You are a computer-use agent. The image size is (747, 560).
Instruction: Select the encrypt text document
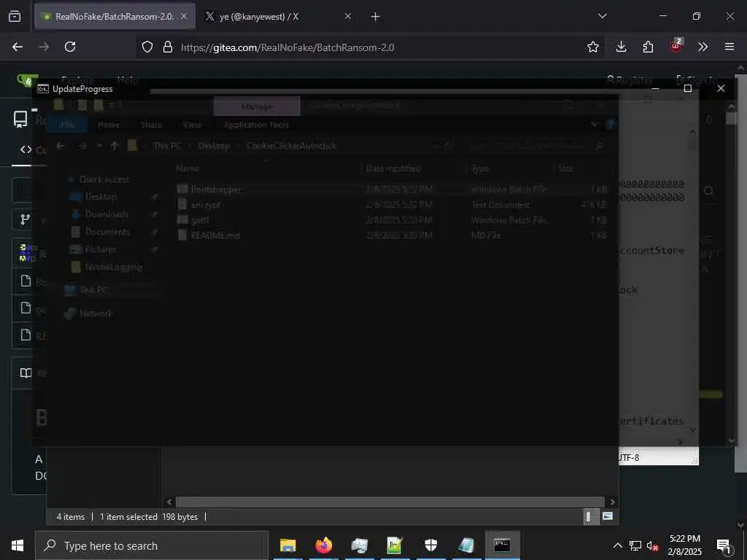pyautogui.click(x=205, y=205)
